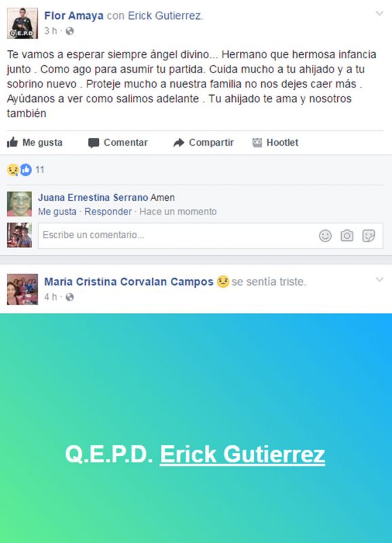This screenshot has height=543, width=392.
Task: Click the blue like reaction icon
Action: point(26,170)
